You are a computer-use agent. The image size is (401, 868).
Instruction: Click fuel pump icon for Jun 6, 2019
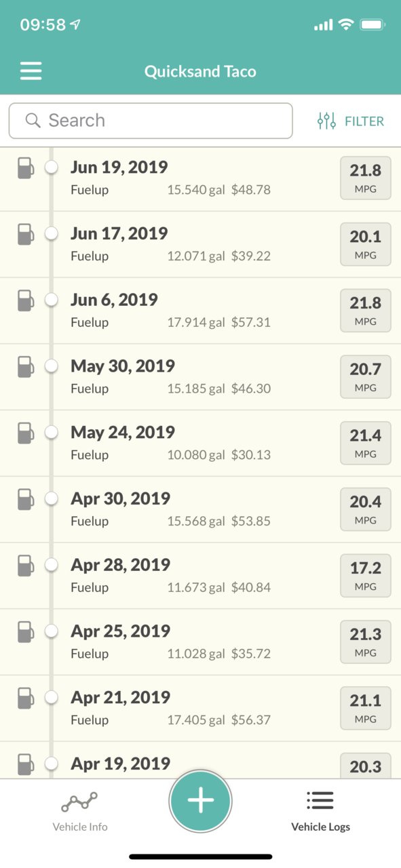26,300
